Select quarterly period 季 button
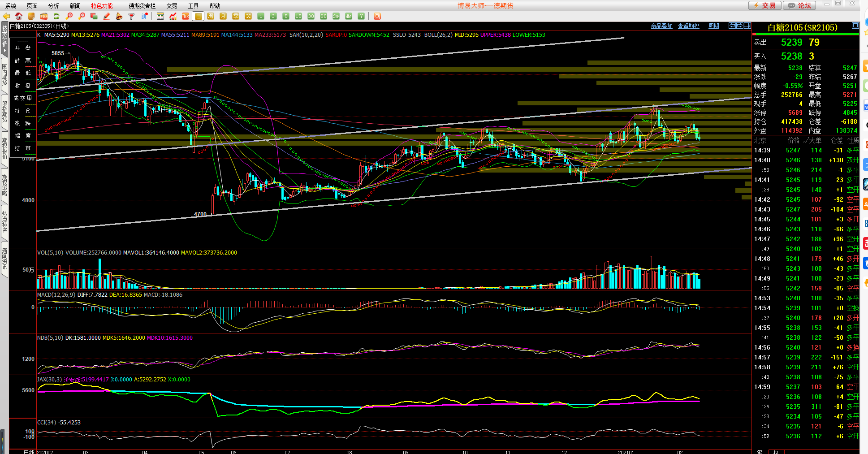This screenshot has width=868, height=454. (x=236, y=16)
